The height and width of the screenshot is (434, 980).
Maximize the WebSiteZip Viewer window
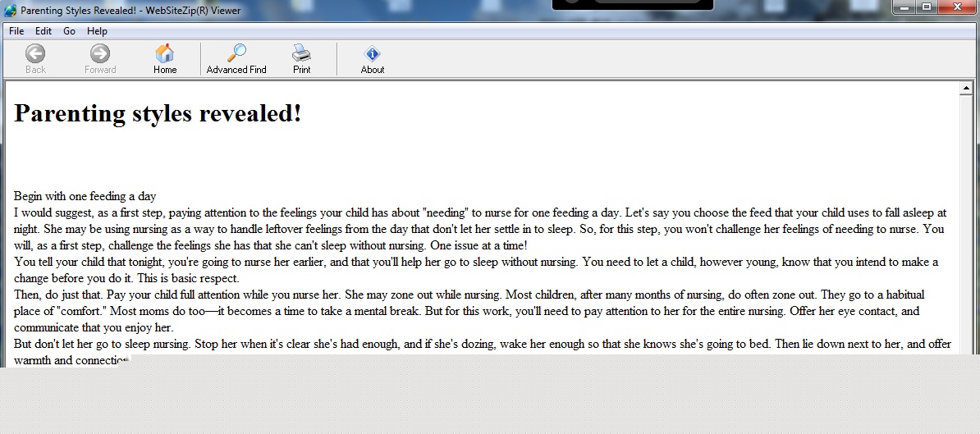click(x=927, y=7)
